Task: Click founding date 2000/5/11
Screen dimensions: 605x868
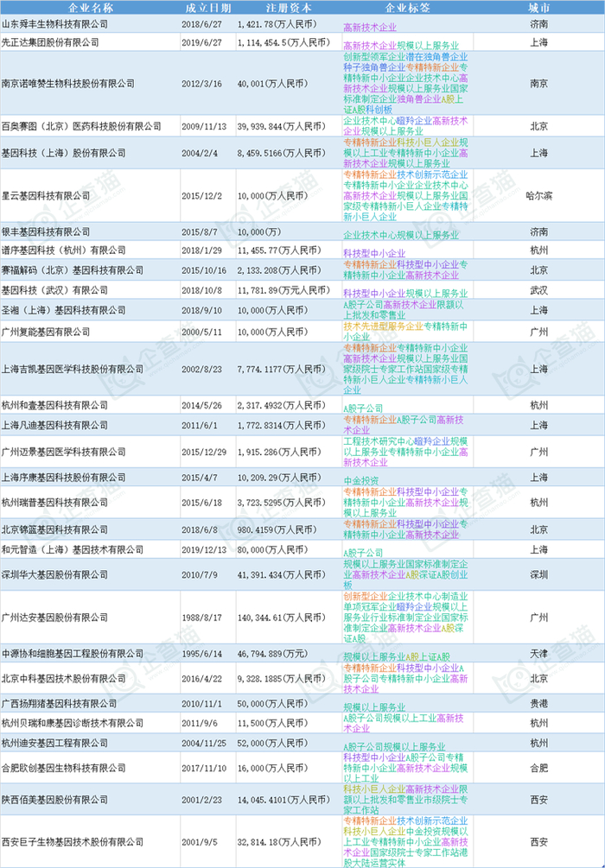Action: coord(201,333)
